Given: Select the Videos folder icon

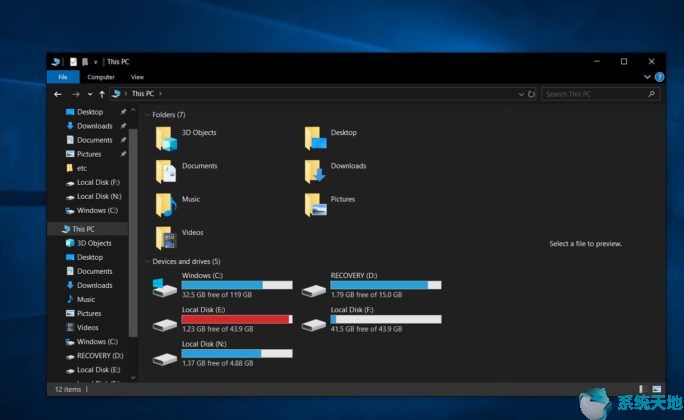Looking at the screenshot, I should pyautogui.click(x=166, y=238).
